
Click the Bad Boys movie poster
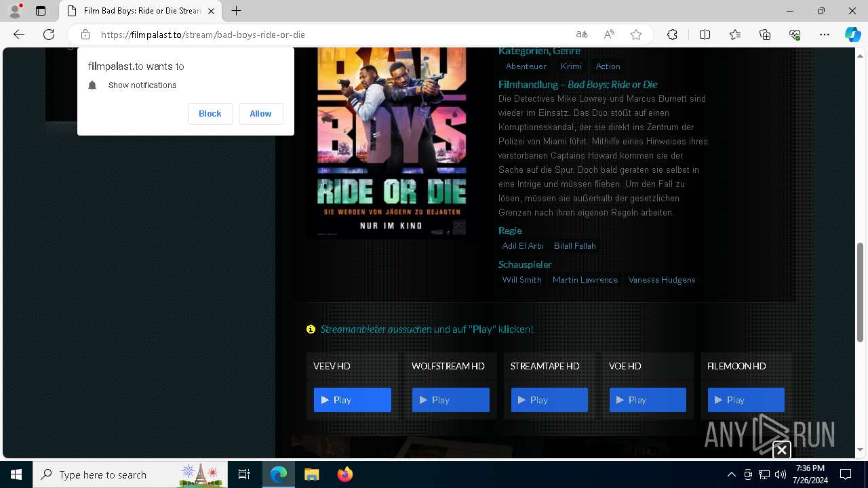coord(391,142)
